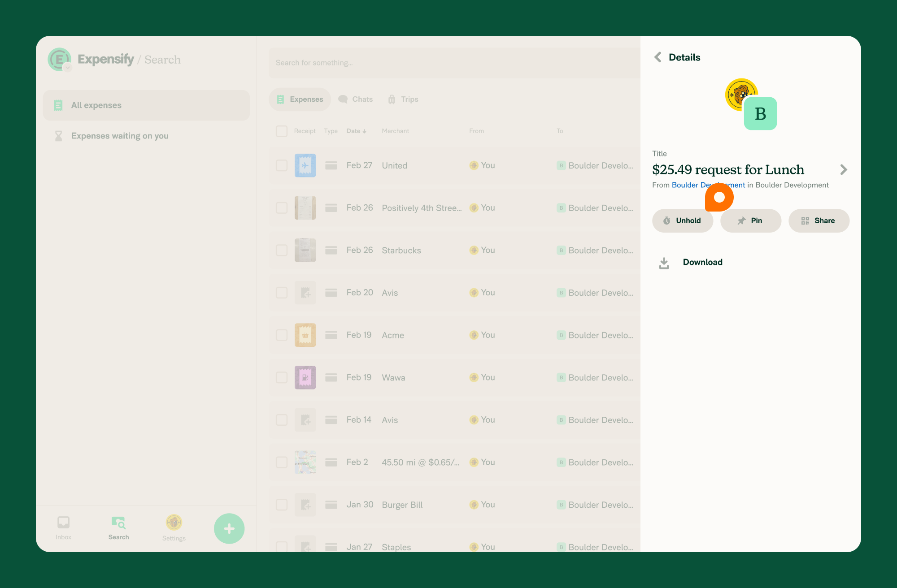Image resolution: width=897 pixels, height=588 pixels.
Task: Open the Search icon in bottom bar
Action: 118,523
